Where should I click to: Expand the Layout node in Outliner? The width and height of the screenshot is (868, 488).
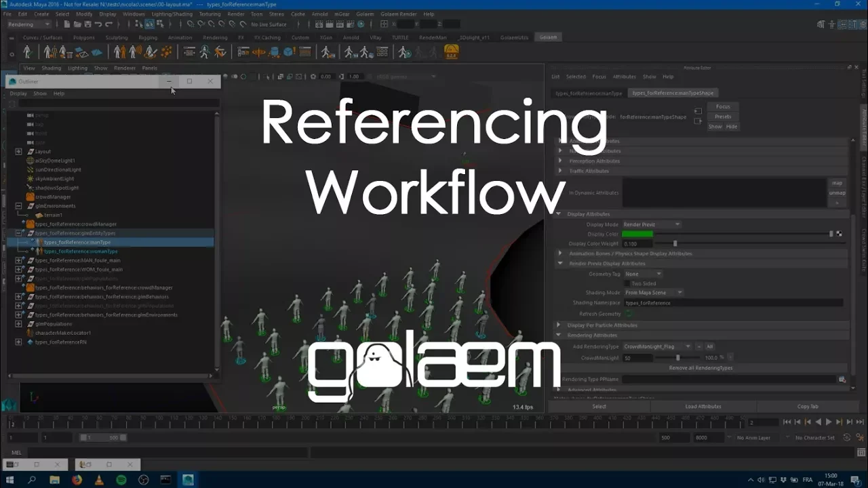pos(18,151)
